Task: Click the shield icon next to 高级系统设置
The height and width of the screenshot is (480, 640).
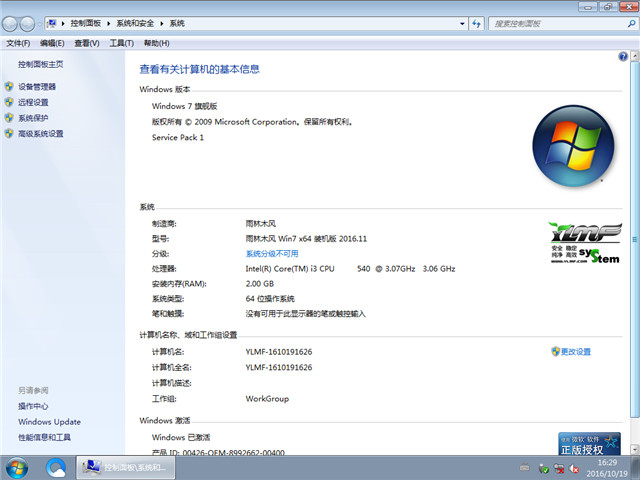Action: point(9,133)
